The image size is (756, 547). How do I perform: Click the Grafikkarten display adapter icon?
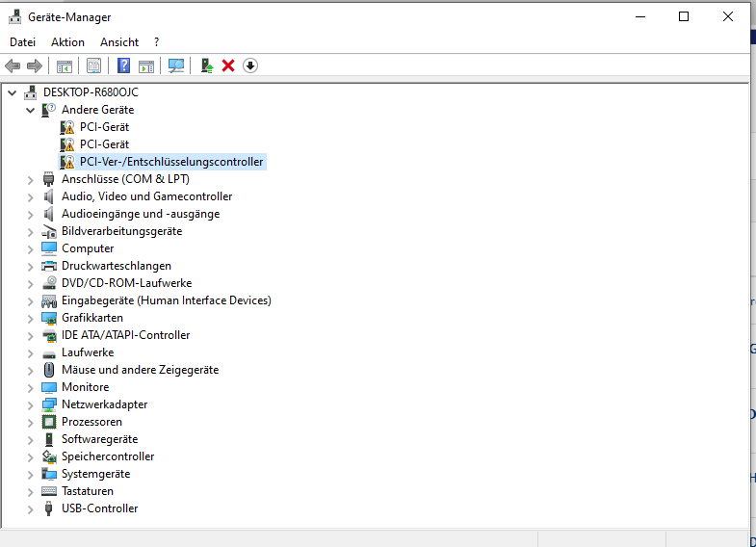pos(49,318)
